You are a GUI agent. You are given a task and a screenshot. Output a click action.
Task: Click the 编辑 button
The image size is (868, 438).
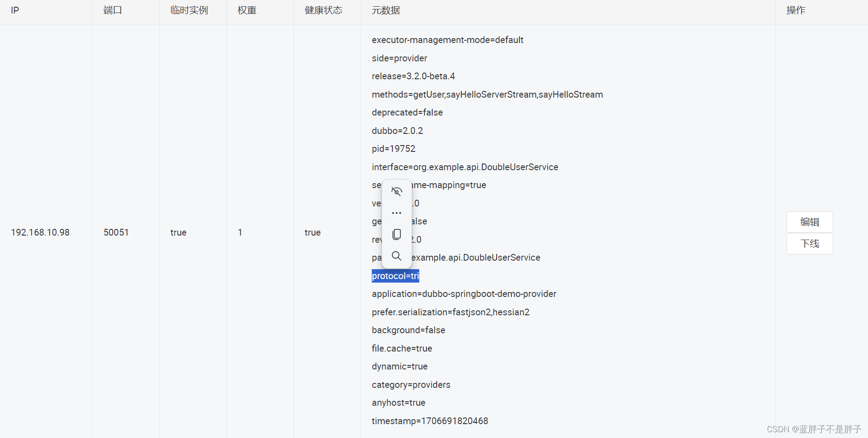[x=810, y=222]
